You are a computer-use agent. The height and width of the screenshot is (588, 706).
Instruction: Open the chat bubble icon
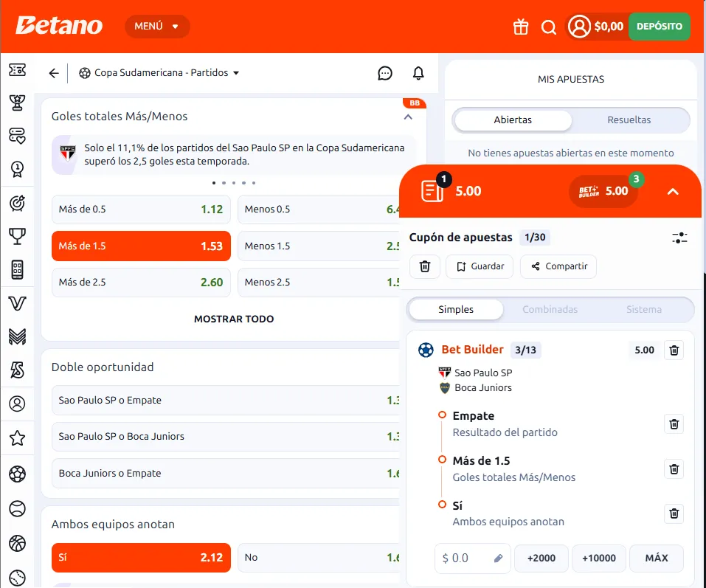(x=385, y=73)
